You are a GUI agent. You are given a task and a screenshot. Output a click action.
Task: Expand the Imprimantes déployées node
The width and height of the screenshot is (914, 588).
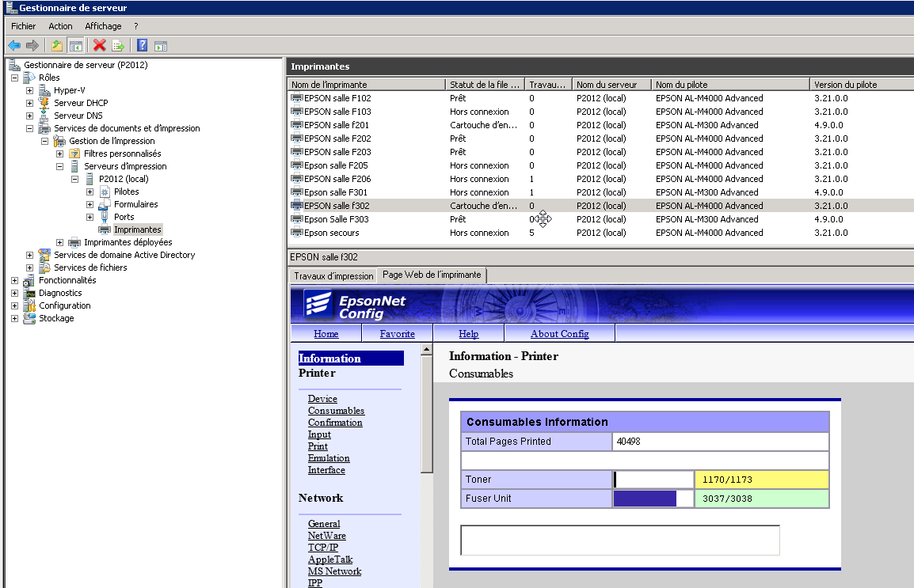[59, 242]
